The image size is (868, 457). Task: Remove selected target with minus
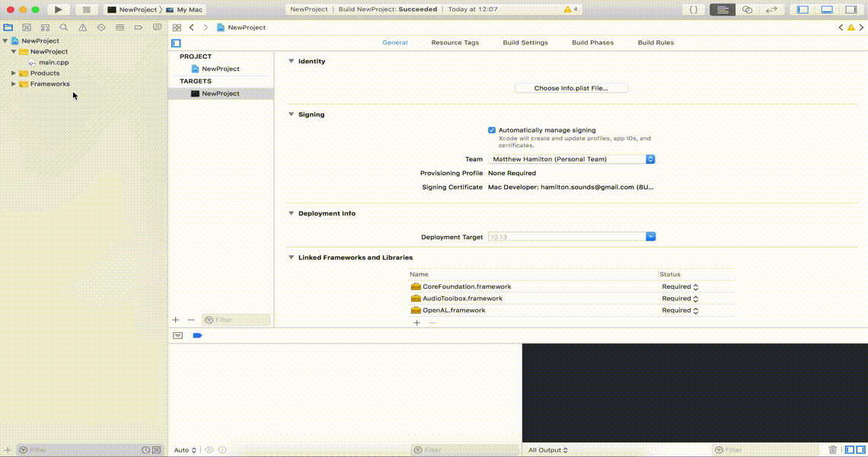pyautogui.click(x=191, y=320)
